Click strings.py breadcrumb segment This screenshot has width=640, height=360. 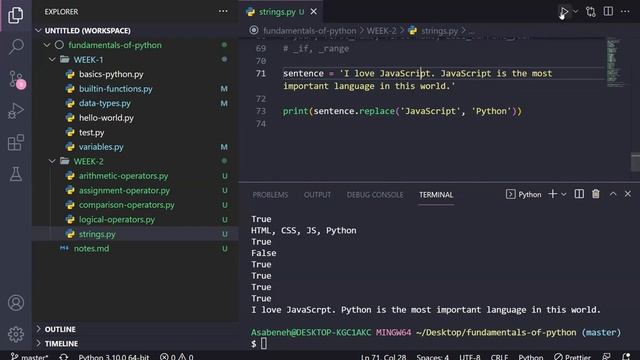[439, 31]
